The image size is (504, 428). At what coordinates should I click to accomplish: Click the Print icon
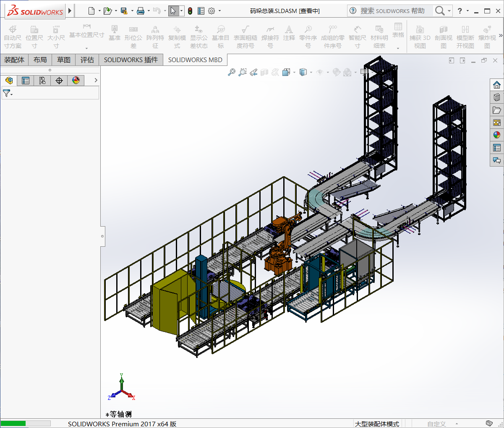141,11
